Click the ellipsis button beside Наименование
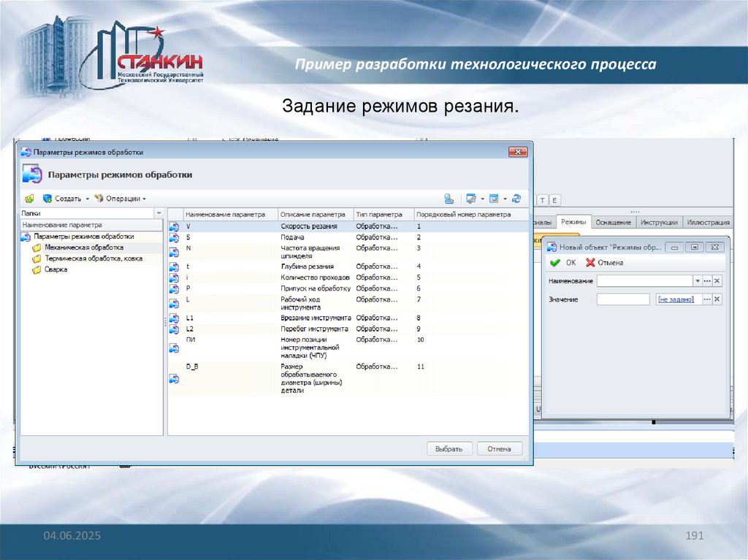The image size is (748, 560). 707,281
